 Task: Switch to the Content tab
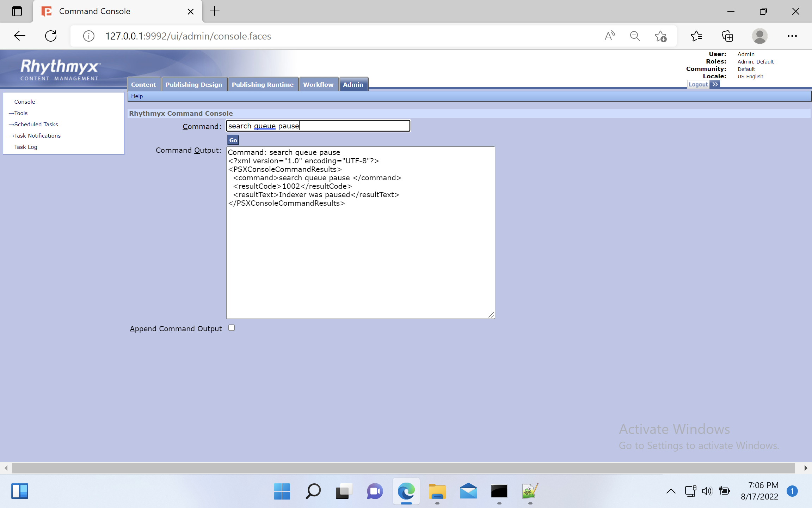click(x=143, y=84)
